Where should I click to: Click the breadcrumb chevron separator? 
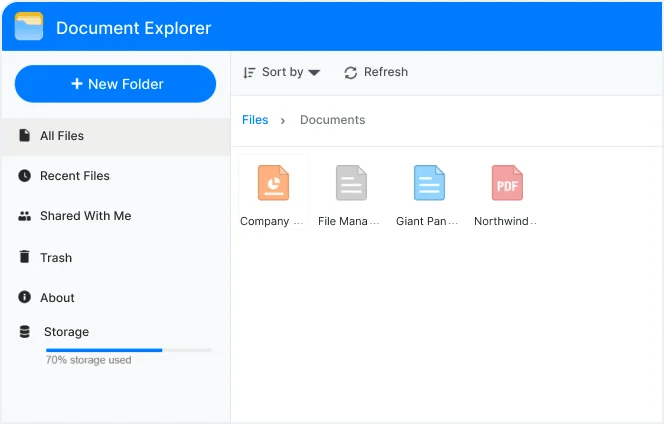(283, 121)
